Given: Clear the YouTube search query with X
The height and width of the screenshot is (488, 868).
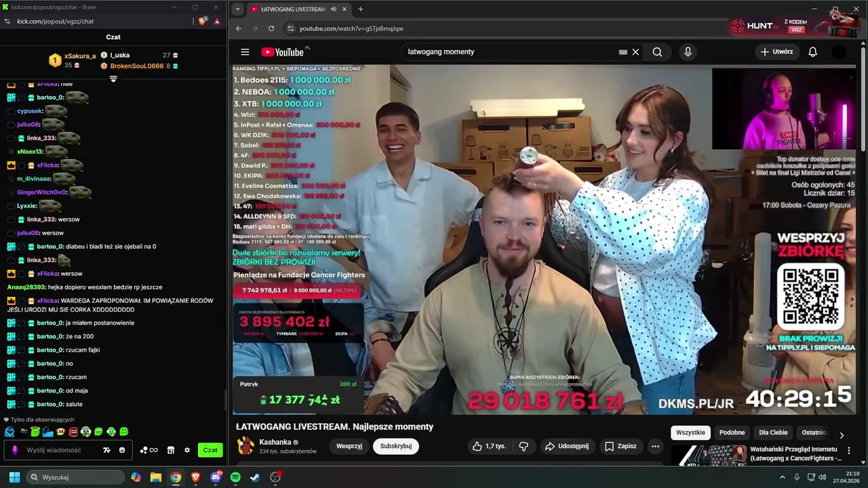Looking at the screenshot, I should pyautogui.click(x=635, y=52).
